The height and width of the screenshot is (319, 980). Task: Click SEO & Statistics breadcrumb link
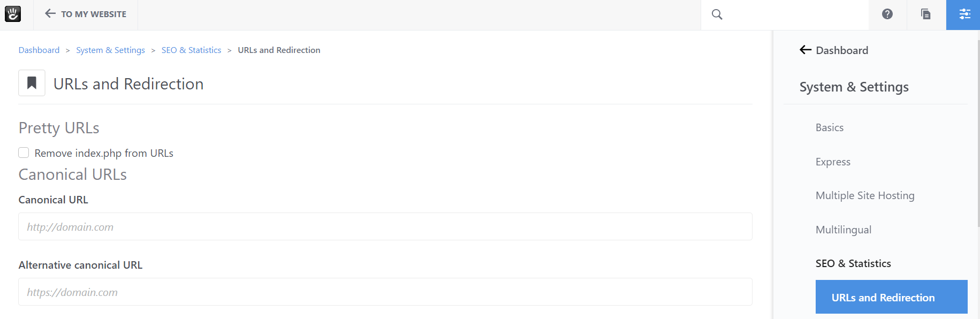click(191, 50)
